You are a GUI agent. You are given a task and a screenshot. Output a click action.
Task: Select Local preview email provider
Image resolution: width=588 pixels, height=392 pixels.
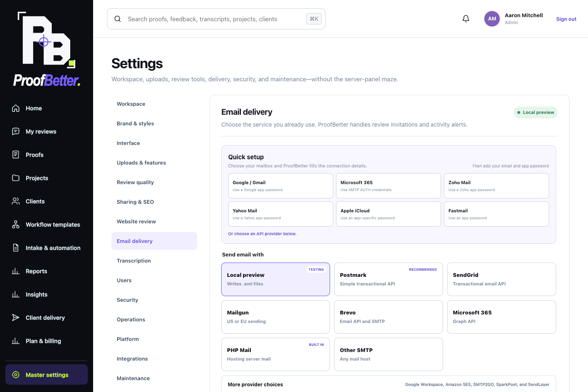tap(276, 279)
